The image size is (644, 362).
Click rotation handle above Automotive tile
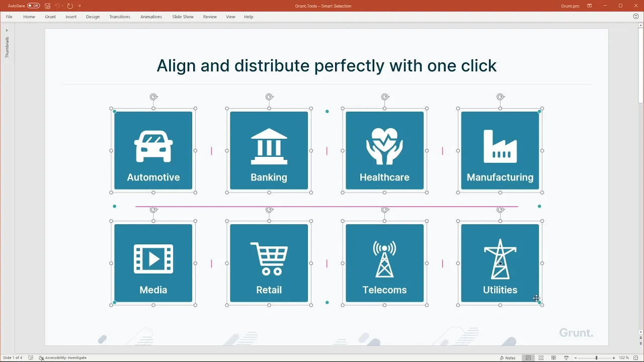(x=153, y=97)
